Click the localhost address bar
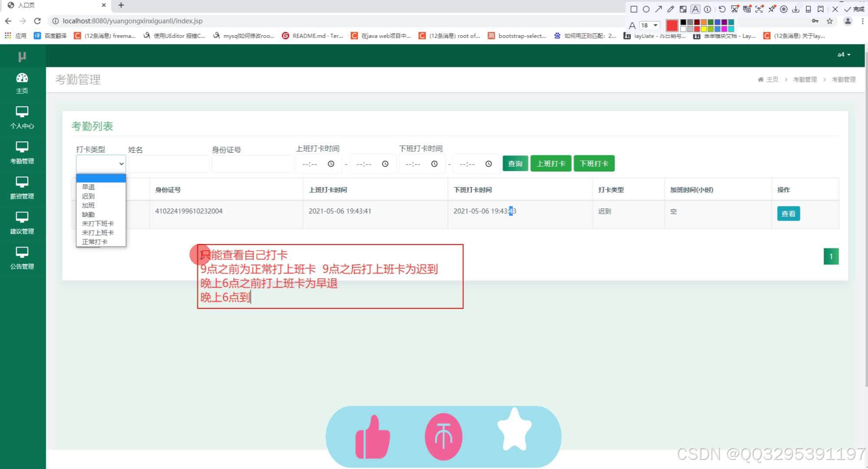Image resolution: width=868 pixels, height=469 pixels. pos(339,21)
